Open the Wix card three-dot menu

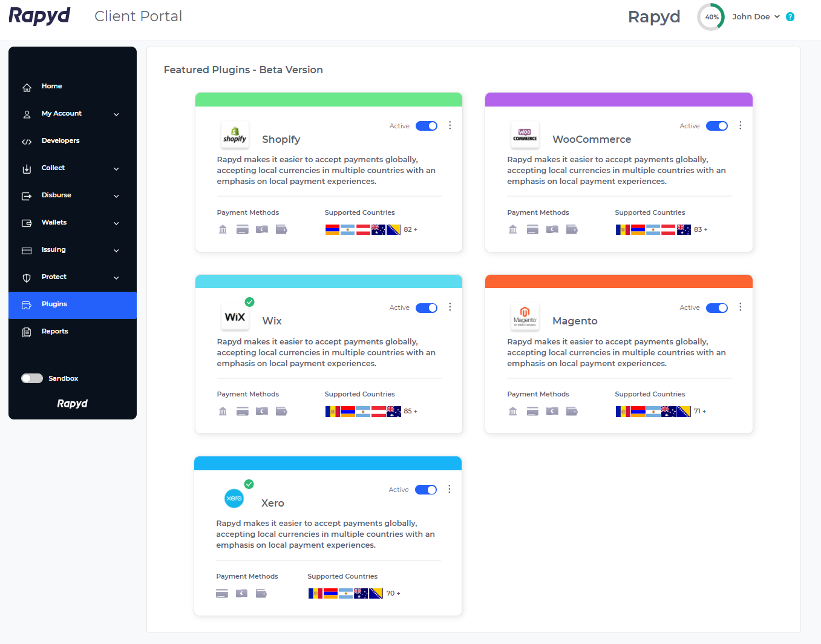pos(450,307)
